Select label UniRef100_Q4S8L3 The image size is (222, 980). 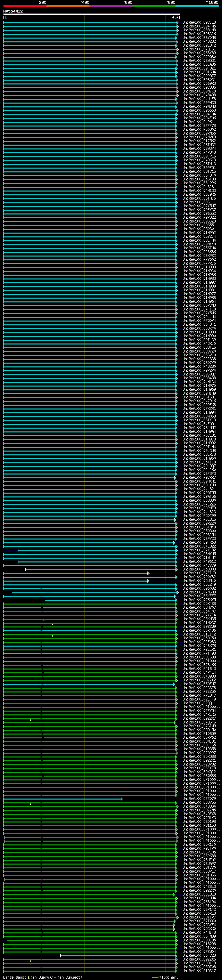tap(199, 886)
